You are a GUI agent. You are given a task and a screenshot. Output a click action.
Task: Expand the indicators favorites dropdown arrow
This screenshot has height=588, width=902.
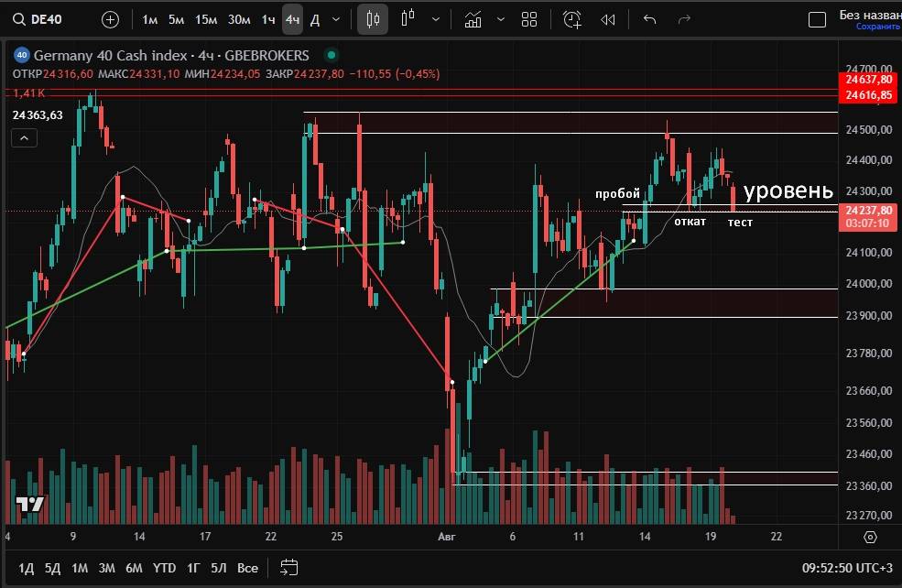coord(499,19)
